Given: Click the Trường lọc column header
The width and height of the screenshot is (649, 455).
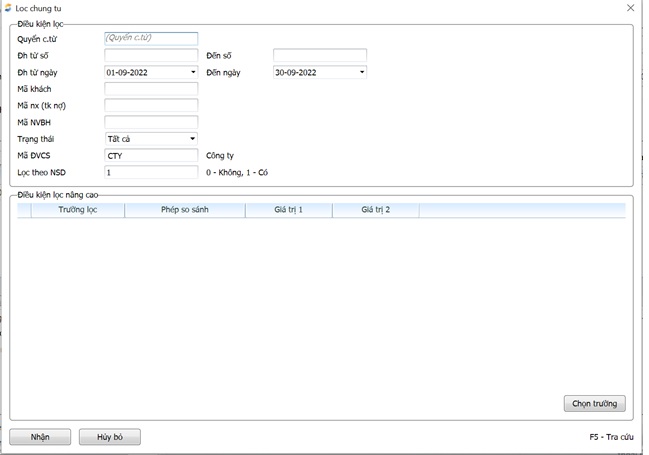Looking at the screenshot, I should coord(77,210).
